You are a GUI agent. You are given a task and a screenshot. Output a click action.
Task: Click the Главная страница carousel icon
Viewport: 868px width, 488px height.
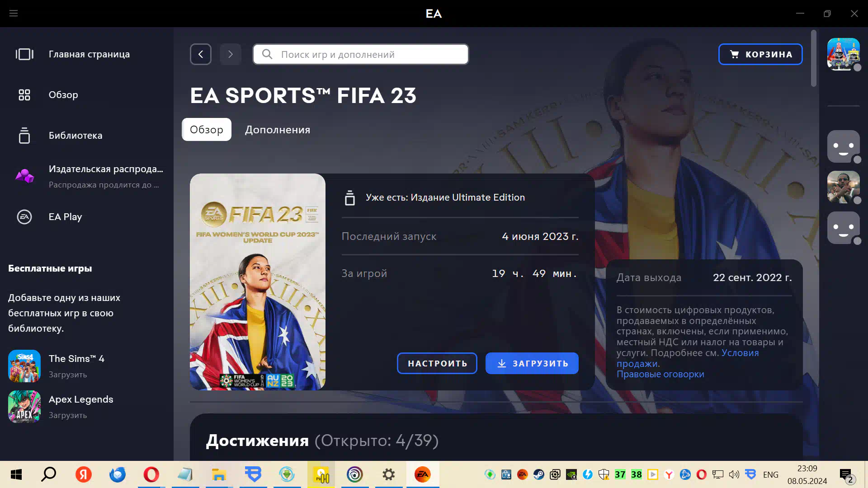point(24,54)
